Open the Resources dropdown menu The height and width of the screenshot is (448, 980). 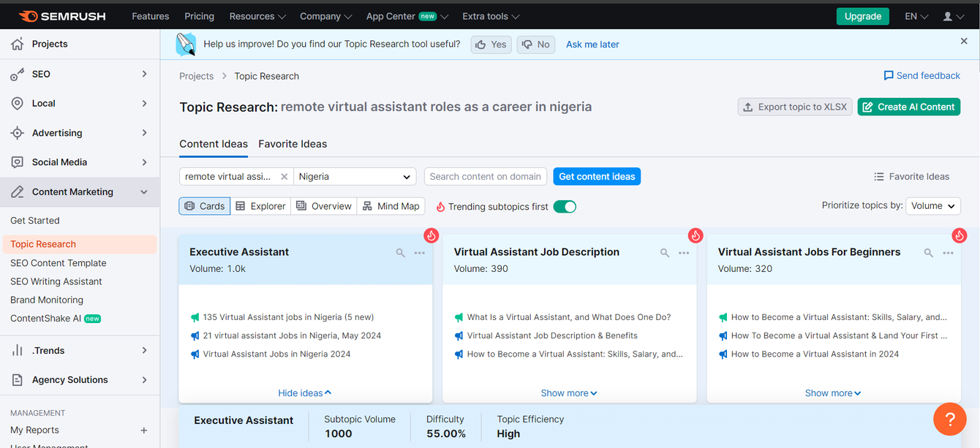257,16
